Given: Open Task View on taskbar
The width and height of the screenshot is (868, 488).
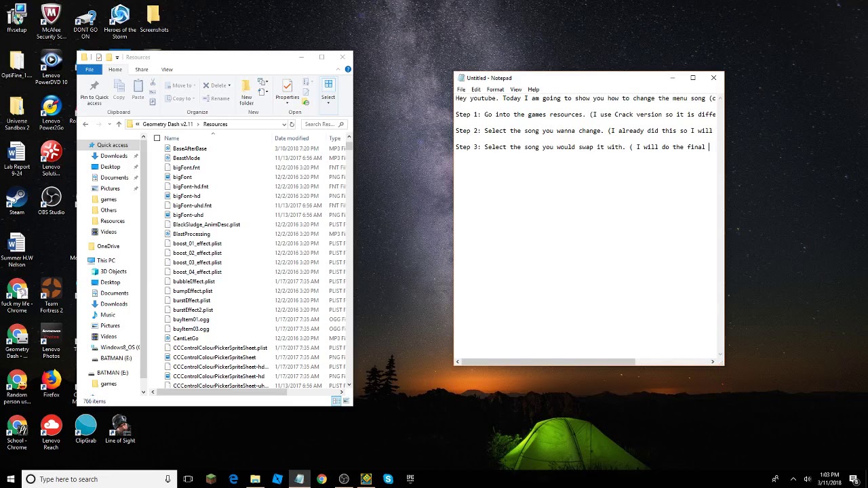Looking at the screenshot, I should coord(188,479).
